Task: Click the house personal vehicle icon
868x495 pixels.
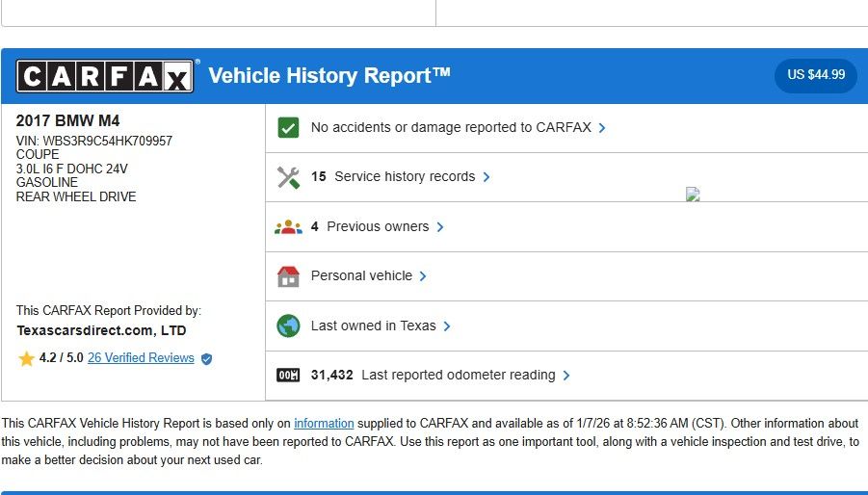Action: click(x=288, y=276)
